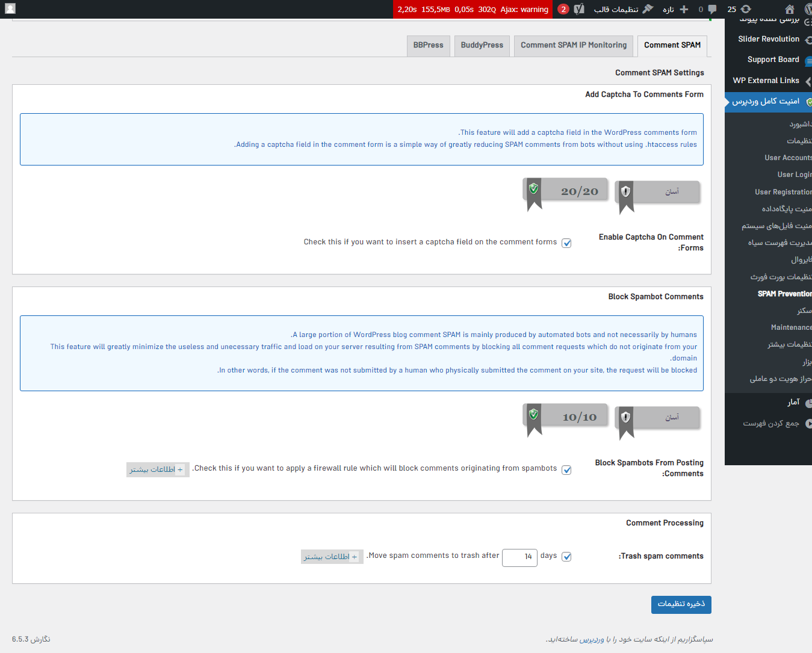Click the collapse menu arrow icon

pyautogui.click(x=808, y=423)
